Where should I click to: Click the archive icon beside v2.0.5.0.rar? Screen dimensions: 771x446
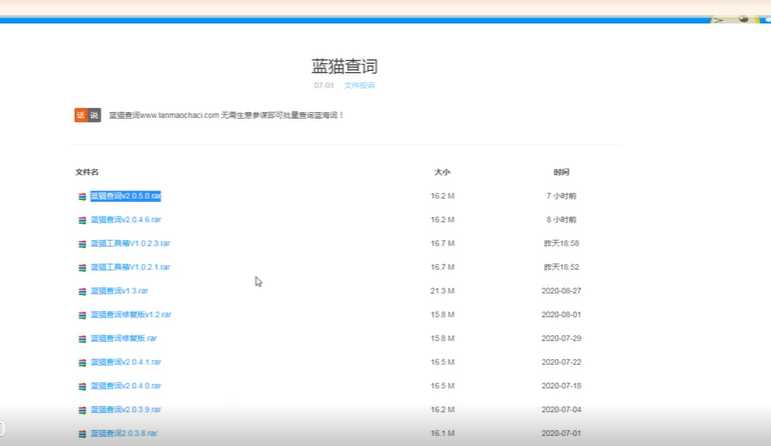[82, 197]
